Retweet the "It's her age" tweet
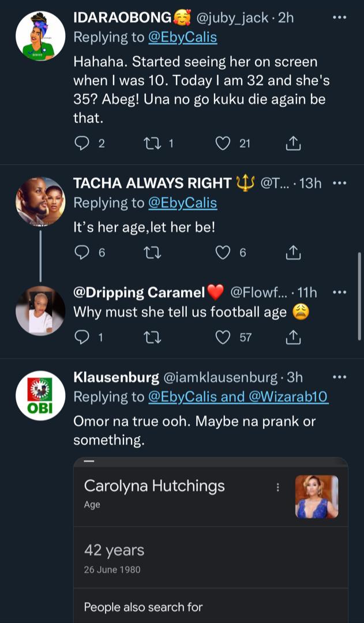Viewport: 364px width, 623px height. [x=153, y=252]
